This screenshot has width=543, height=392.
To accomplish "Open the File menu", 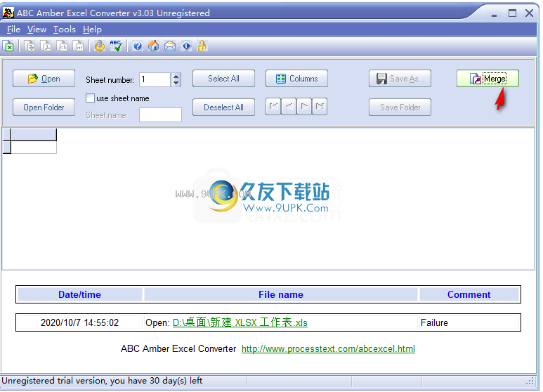I will click(13, 30).
